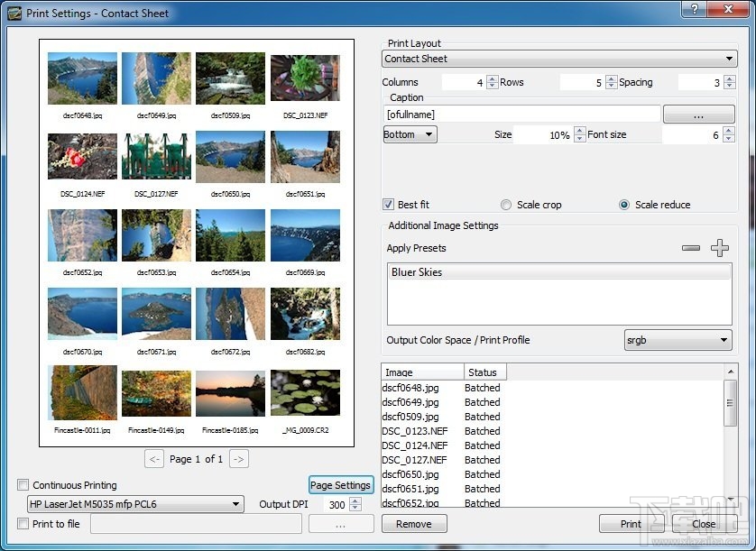Select the Scale crop radio button

[x=506, y=204]
